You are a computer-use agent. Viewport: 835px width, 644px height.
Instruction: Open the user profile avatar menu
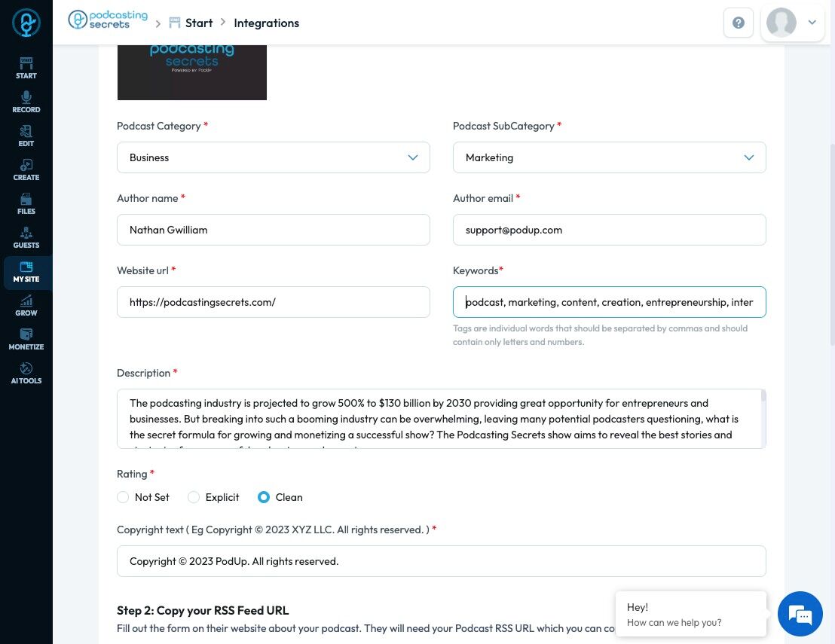[792, 23]
